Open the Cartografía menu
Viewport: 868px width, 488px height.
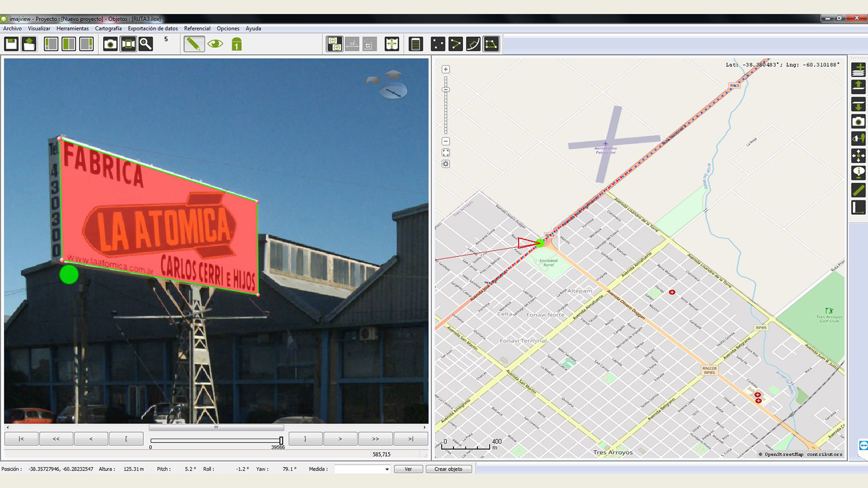(x=108, y=28)
